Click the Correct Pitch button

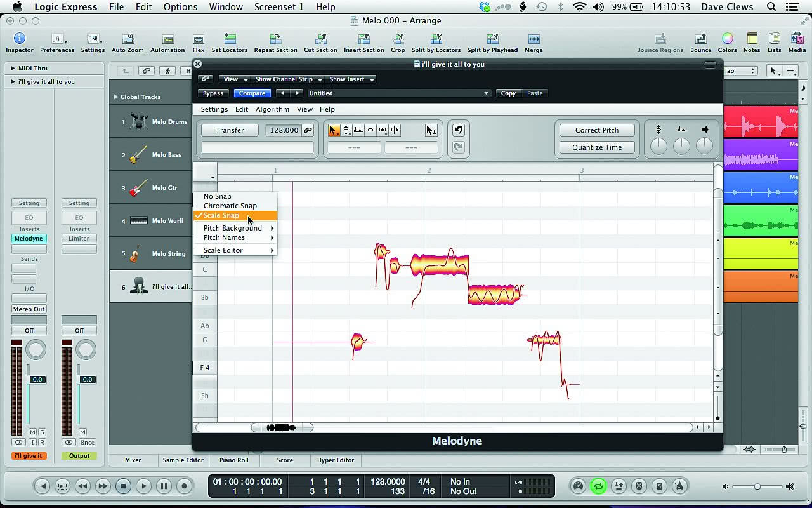click(597, 130)
